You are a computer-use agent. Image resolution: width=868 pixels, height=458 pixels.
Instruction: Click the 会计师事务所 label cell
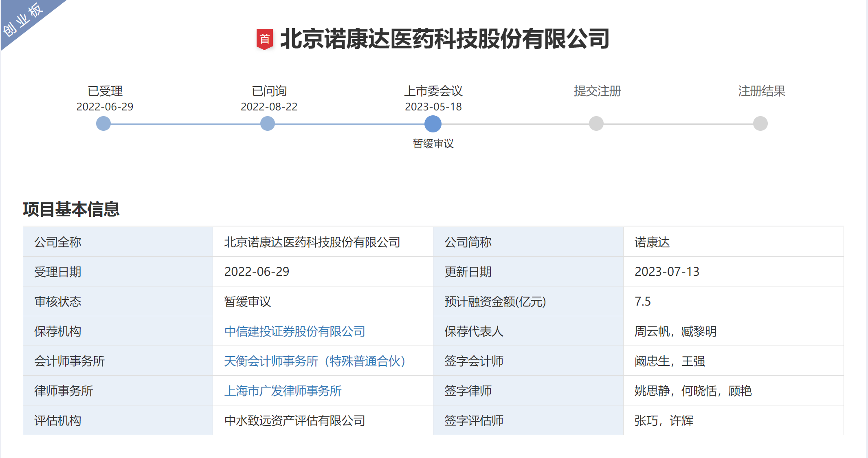pos(118,361)
